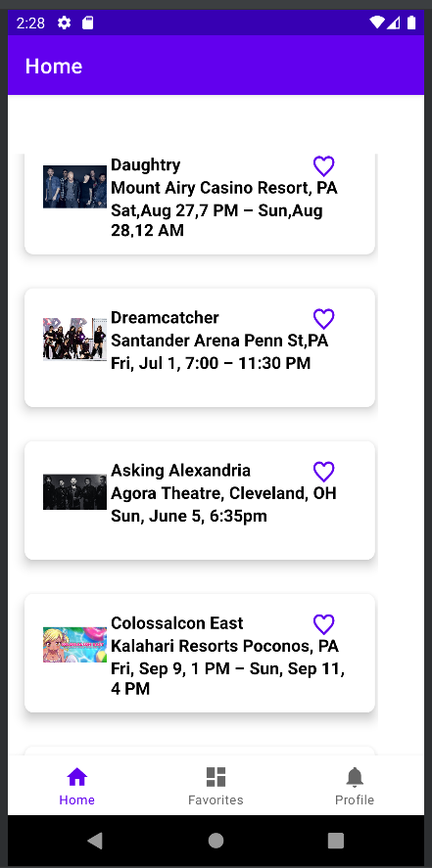Image resolution: width=432 pixels, height=868 pixels.
Task: Like the Asking Alexandria concert heart
Action: 324,472
